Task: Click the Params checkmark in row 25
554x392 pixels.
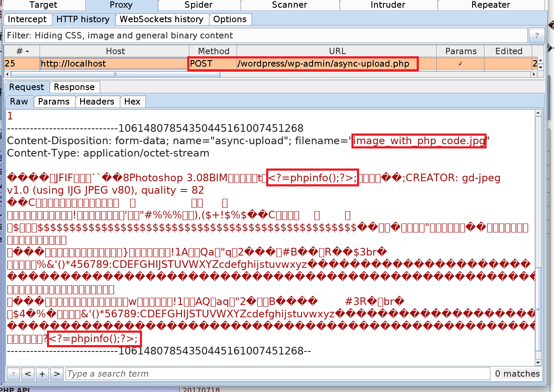Action: point(460,64)
